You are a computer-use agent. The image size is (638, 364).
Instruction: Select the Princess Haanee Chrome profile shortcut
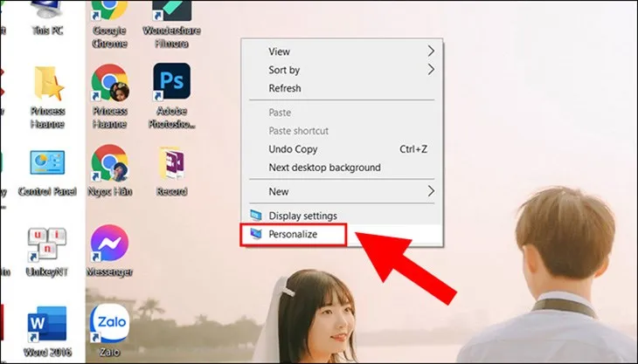coord(109,86)
